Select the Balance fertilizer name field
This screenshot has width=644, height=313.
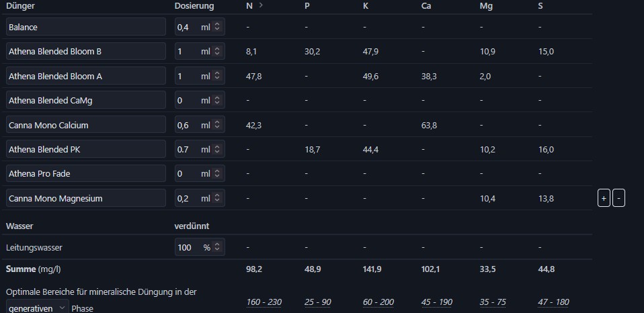point(86,28)
